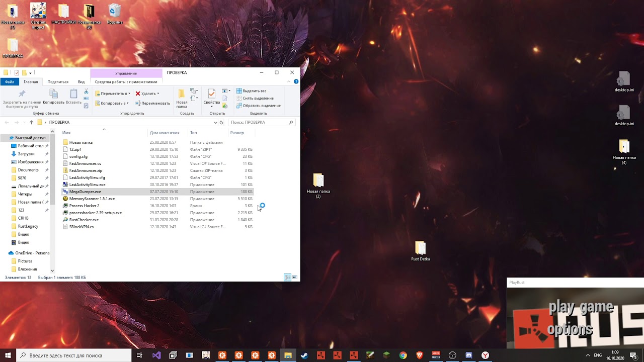Click Переименовать in the ribbon
The image size is (644, 362).
tap(152, 103)
